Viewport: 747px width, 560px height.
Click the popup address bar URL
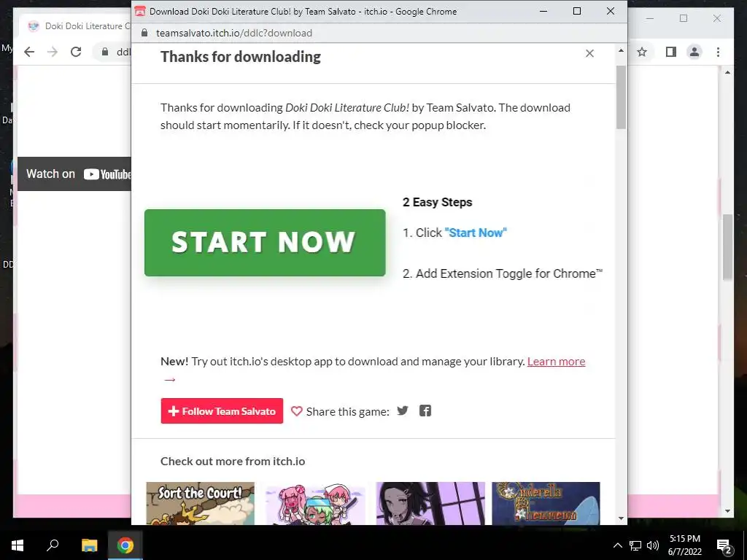click(x=234, y=33)
